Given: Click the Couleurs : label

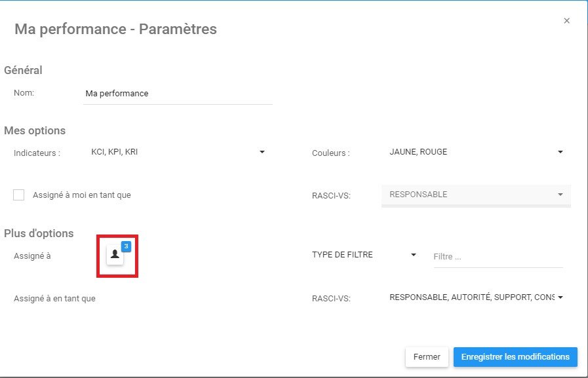Looking at the screenshot, I should 331,153.
